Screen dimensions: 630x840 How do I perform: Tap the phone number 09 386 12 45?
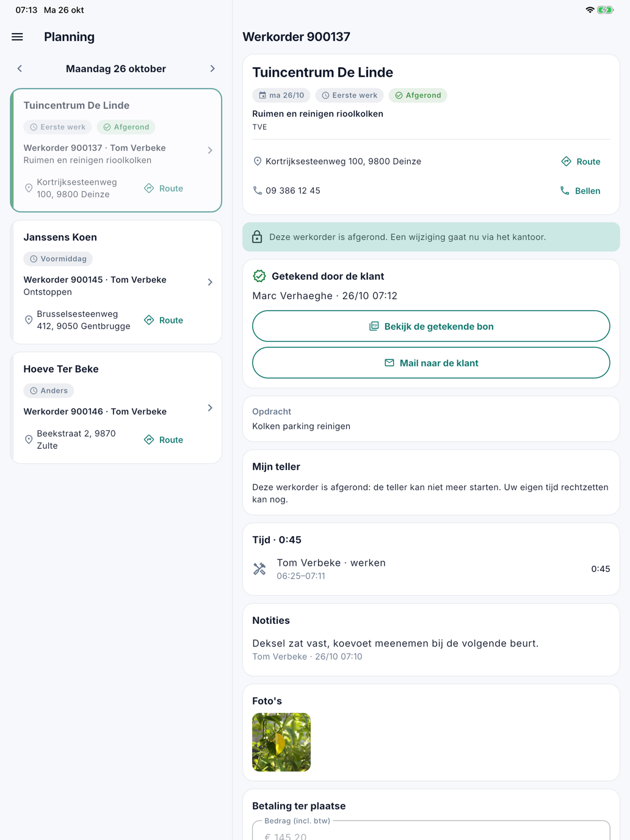pos(293,190)
